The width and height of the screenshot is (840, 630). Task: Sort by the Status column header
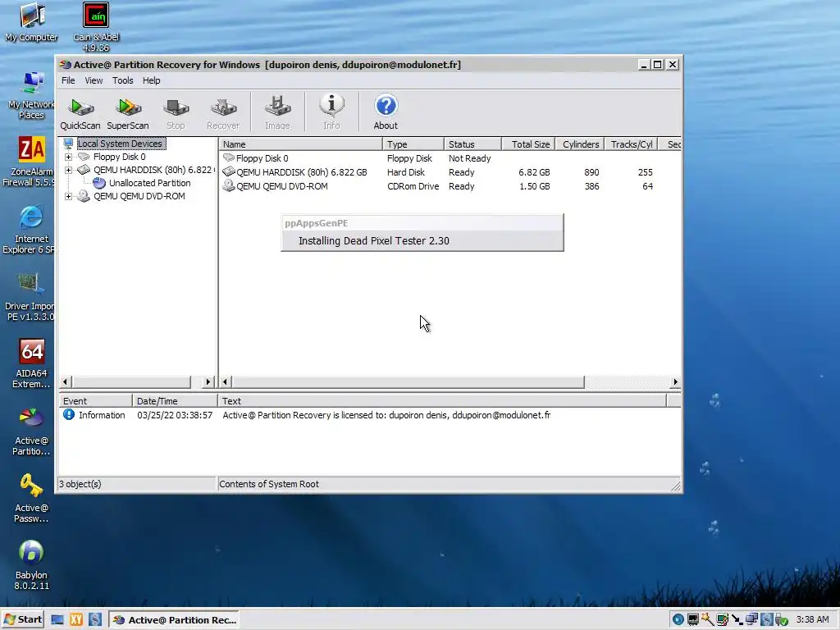tap(472, 144)
